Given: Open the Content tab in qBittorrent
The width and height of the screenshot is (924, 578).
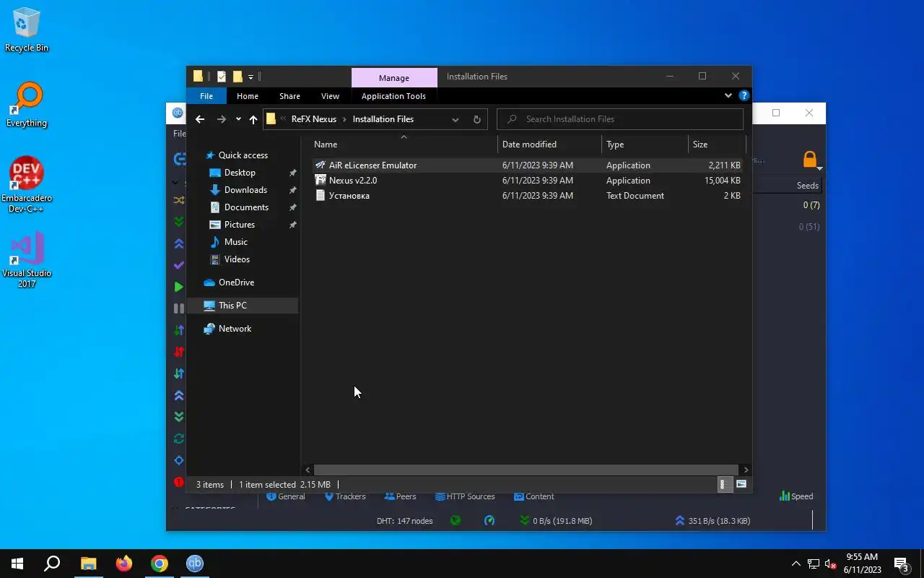Looking at the screenshot, I should [x=534, y=497].
